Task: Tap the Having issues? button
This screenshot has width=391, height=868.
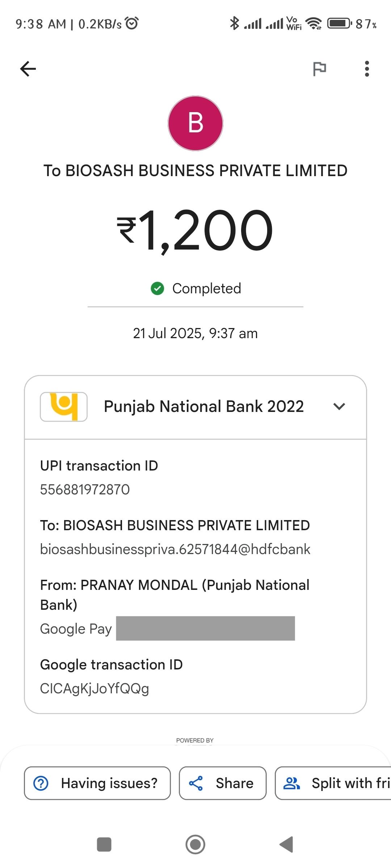Action: click(x=97, y=783)
